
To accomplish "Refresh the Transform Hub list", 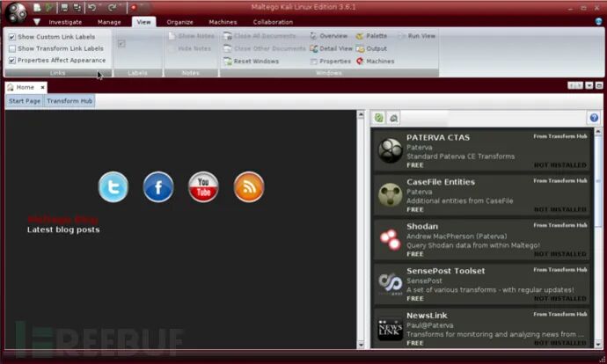I will pyautogui.click(x=379, y=118).
